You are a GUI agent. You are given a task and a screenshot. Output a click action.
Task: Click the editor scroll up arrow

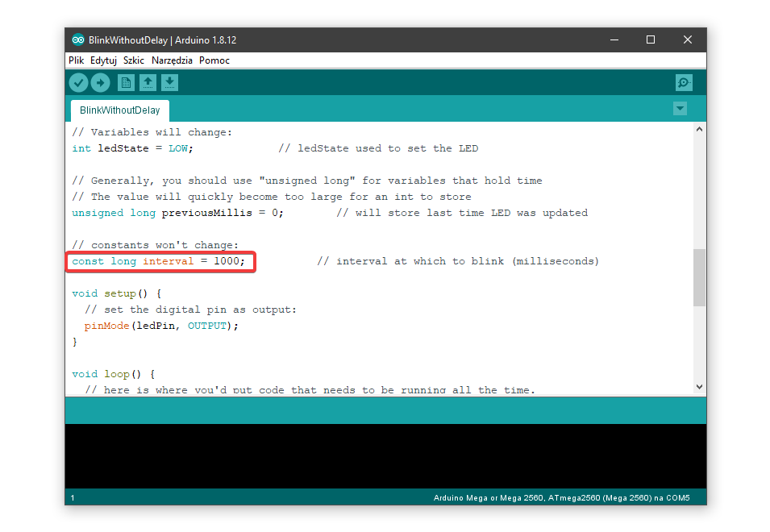(699, 129)
